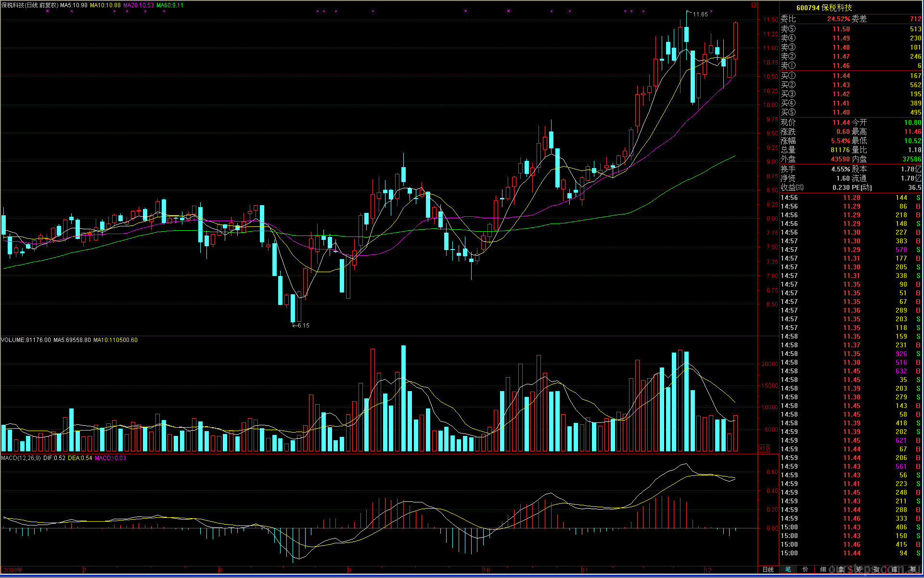The width and height of the screenshot is (924, 578).
Task: Select the MA10:10.88 indicator label
Action: pos(105,5)
